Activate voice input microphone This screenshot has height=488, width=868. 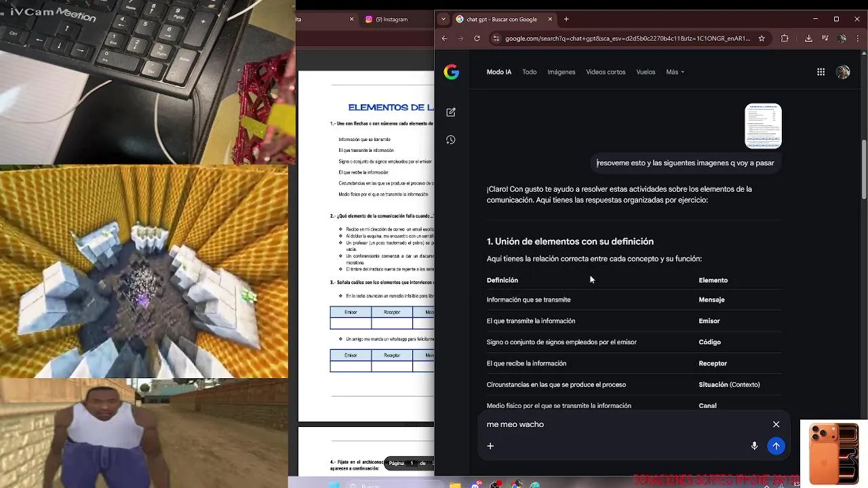point(754,445)
